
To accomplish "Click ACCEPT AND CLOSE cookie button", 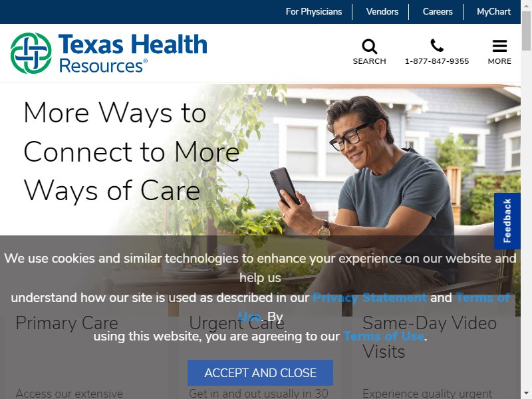I will click(x=260, y=372).
